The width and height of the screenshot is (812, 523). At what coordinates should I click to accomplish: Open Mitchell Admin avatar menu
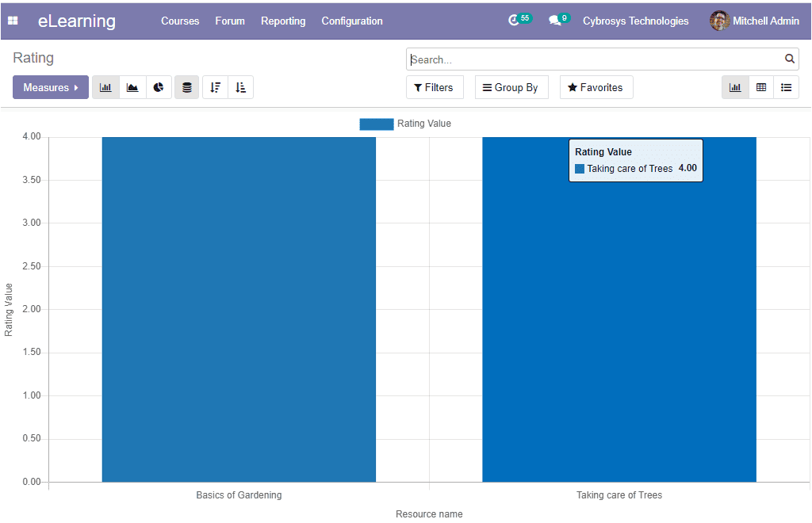tap(719, 21)
